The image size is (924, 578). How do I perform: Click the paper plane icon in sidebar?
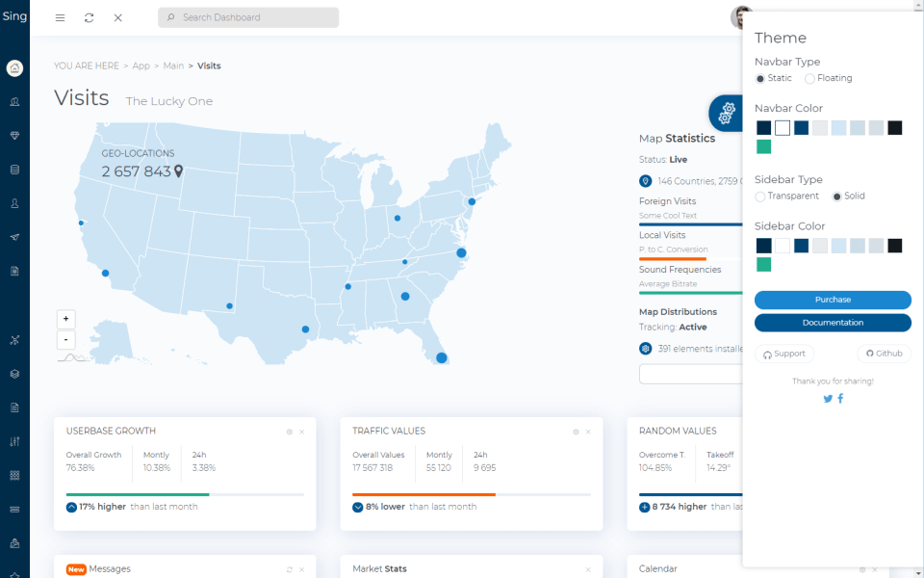[x=14, y=237]
